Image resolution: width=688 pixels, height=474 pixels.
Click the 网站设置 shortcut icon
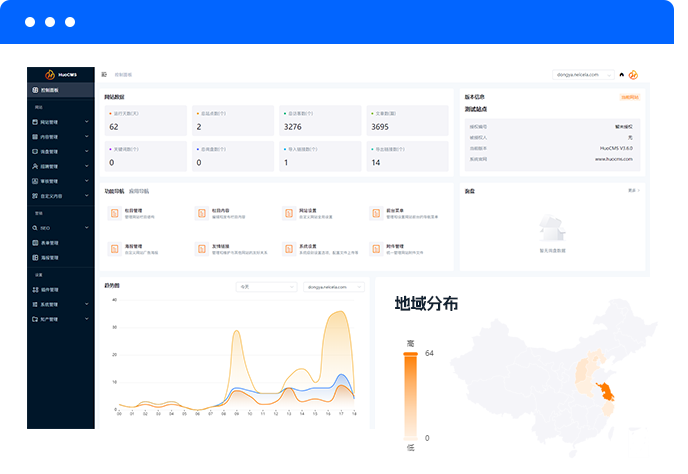(289, 213)
